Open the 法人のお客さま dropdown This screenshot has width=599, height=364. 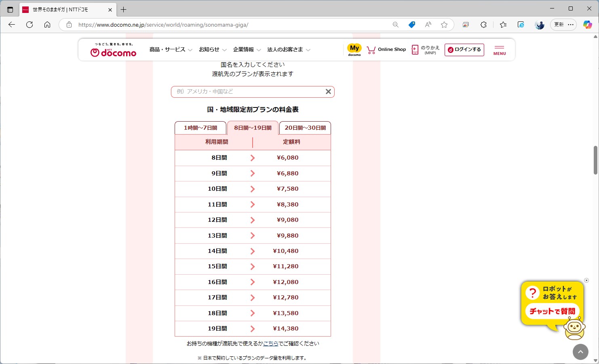pos(285,49)
